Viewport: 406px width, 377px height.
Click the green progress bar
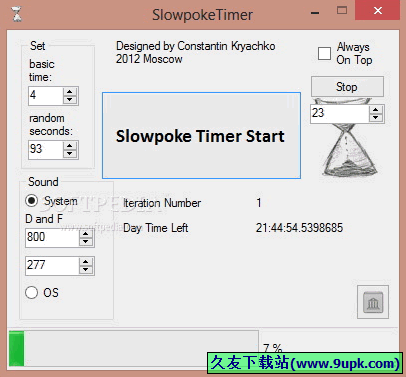133,349
